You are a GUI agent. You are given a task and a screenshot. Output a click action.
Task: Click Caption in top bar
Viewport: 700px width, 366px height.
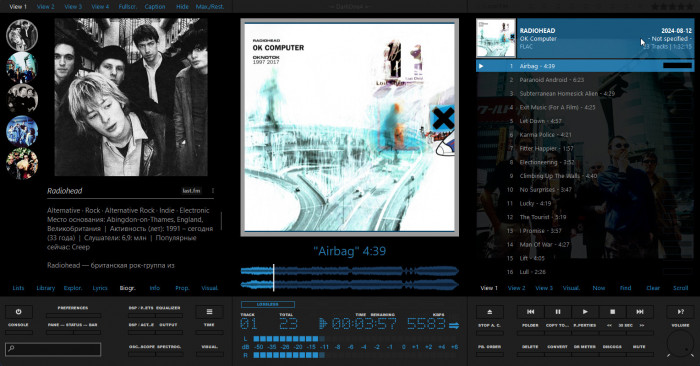click(x=155, y=7)
